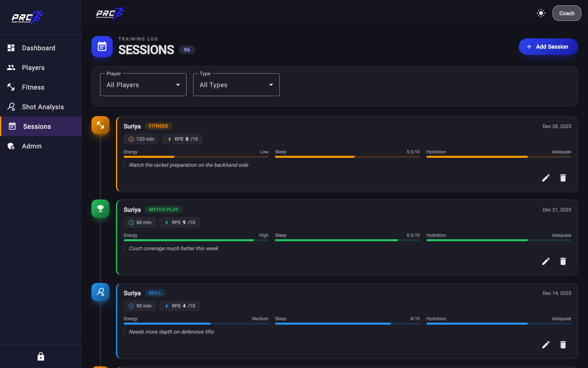Click the 8.5/10 sleep bar

[x=347, y=240]
